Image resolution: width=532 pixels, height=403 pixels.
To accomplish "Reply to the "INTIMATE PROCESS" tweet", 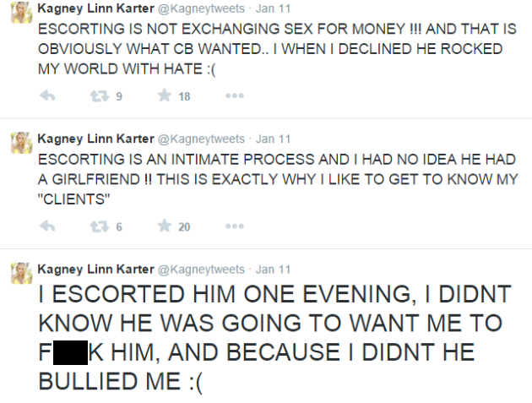I will click(x=48, y=226).
